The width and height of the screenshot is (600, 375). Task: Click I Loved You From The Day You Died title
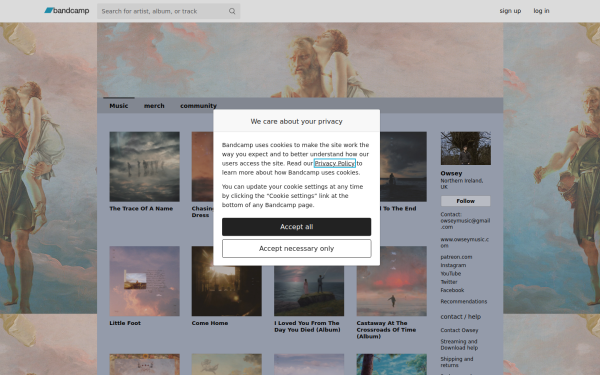point(307,326)
